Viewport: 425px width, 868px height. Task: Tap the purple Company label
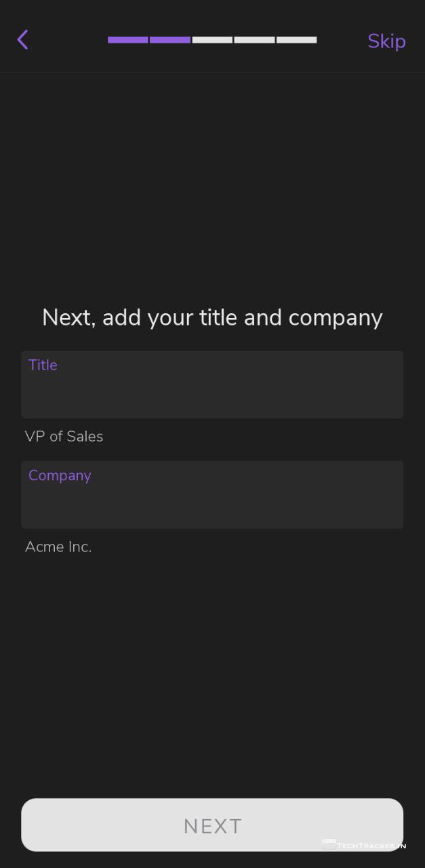(60, 475)
